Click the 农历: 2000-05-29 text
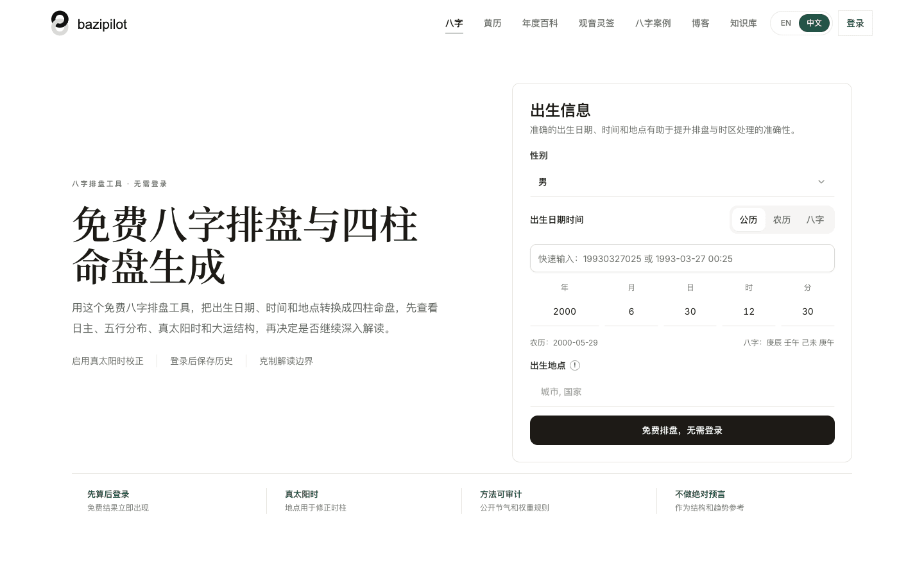The width and height of the screenshot is (924, 578). click(564, 343)
